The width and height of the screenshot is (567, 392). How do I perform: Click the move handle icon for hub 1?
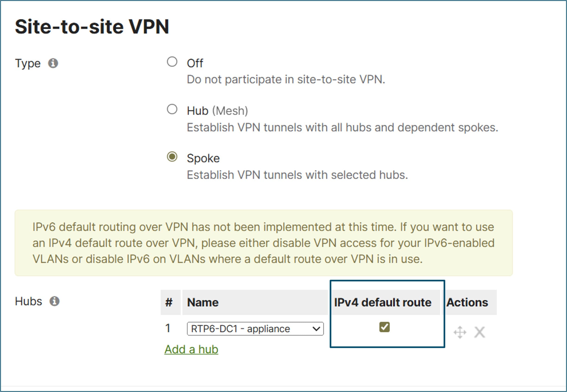pyautogui.click(x=460, y=332)
